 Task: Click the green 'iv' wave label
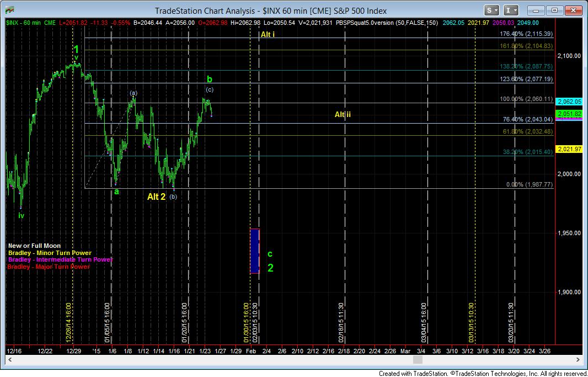22,216
